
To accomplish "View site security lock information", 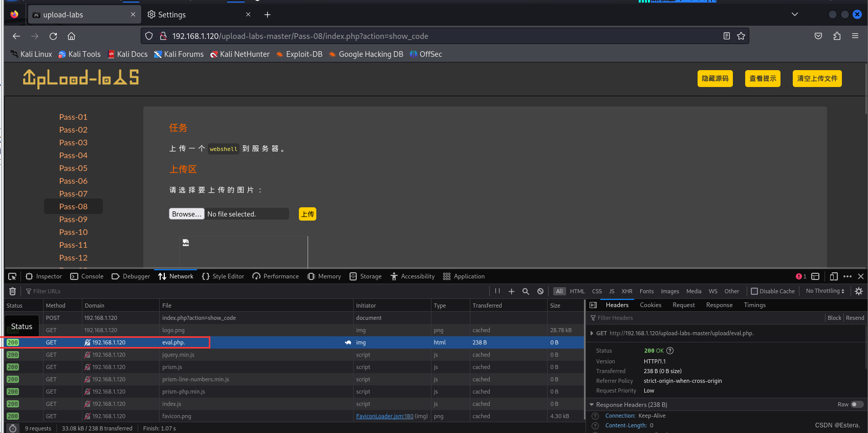I will [x=163, y=36].
